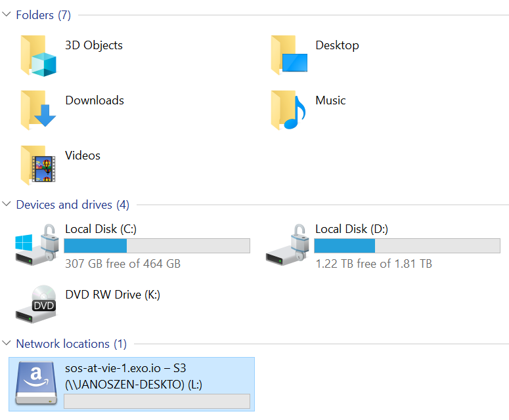This screenshot has width=509, height=420.
Task: Select the Local Disk (C:) drive icon
Action: [36, 245]
